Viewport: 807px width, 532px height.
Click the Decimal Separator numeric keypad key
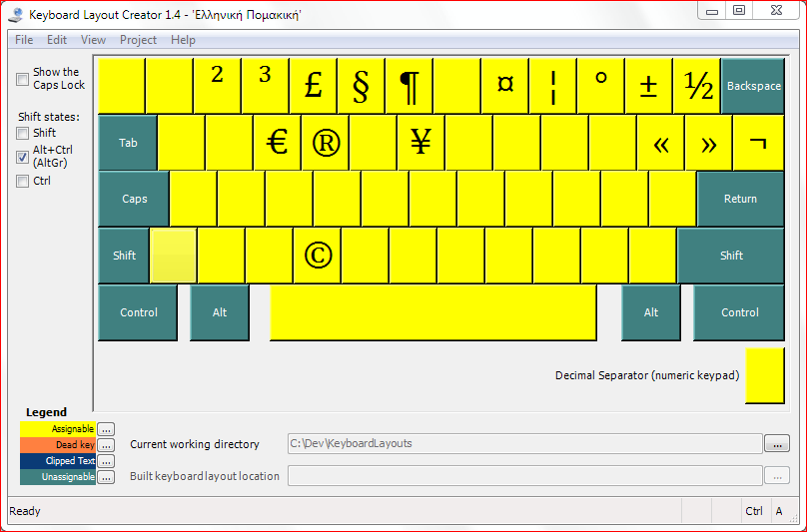pyautogui.click(x=765, y=375)
